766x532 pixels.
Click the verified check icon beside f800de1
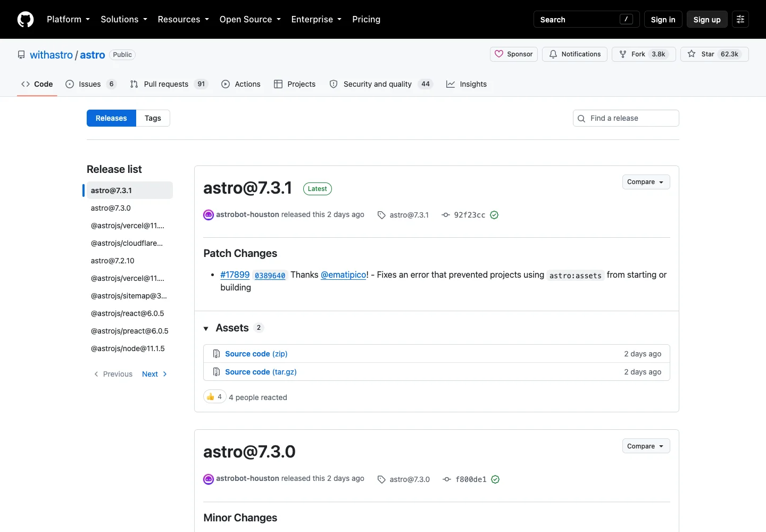click(x=495, y=479)
